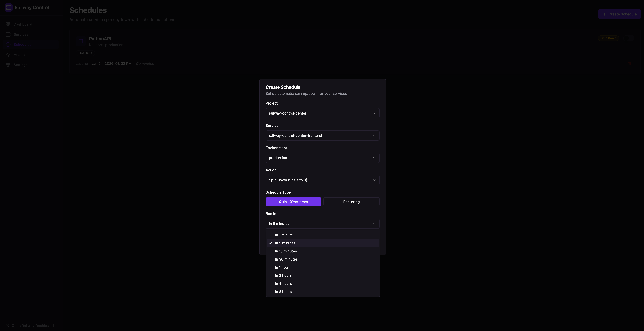Open the Action dropdown
This screenshot has width=644, height=331.
pos(322,180)
